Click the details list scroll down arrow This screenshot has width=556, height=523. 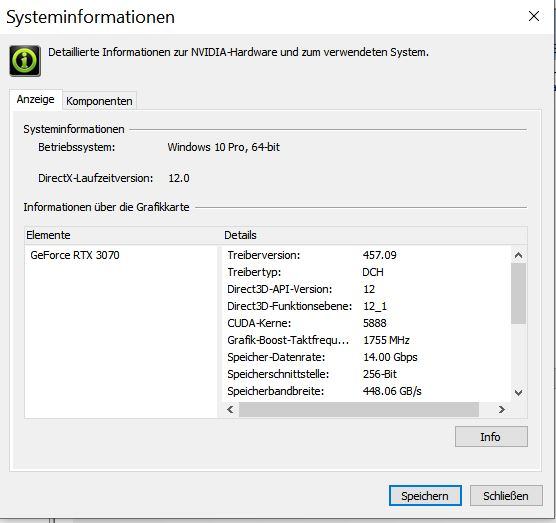518,393
